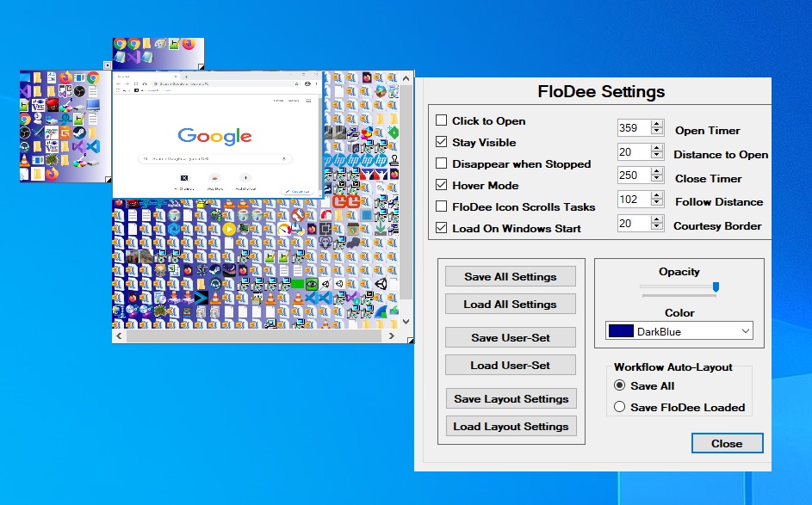Toggle Load On Windows Start
Screen dimensions: 812x505
click(443, 228)
